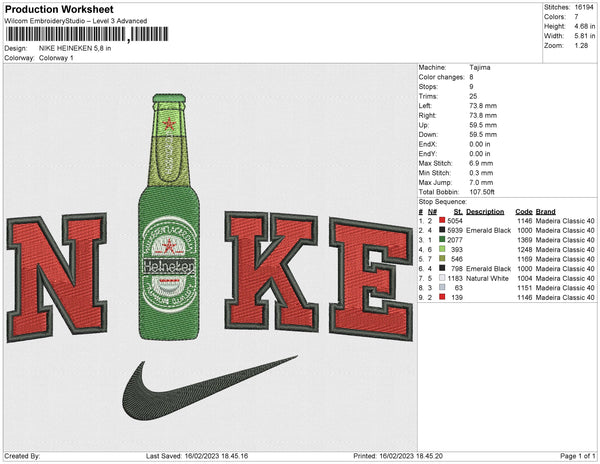Click the Natural White description in row 7
Screen dimensions: 600x464
tap(488, 278)
